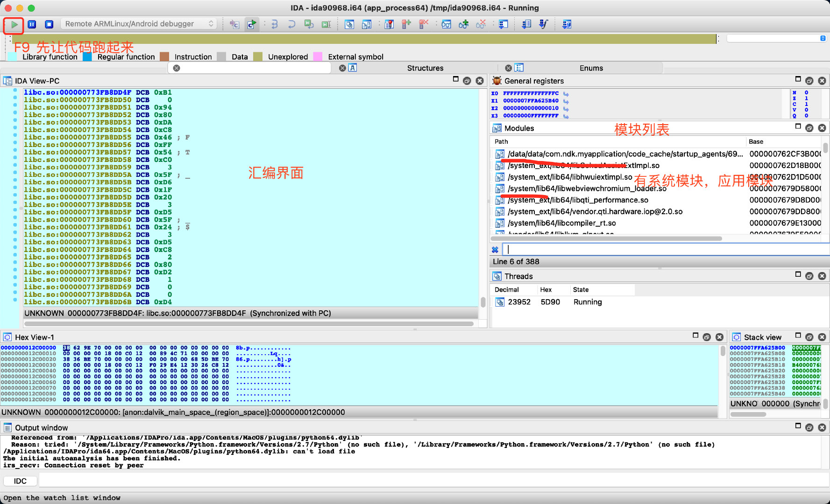Click the Modules horizontal scrollbar
This screenshot has width=830, height=504.
pos(607,238)
